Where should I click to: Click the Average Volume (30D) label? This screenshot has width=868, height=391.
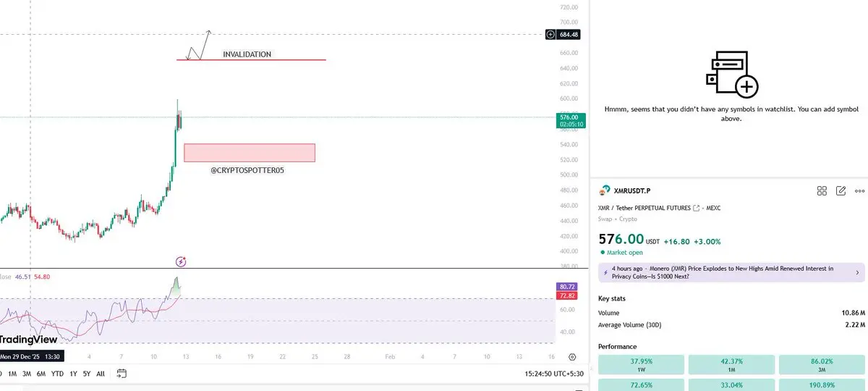(x=631, y=324)
